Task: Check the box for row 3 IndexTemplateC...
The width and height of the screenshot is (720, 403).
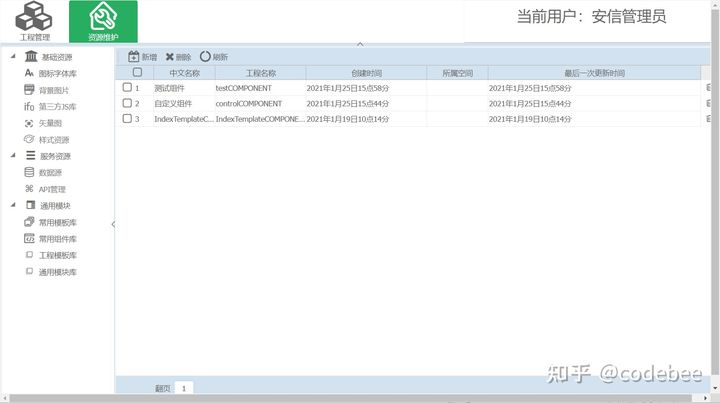Action: (x=127, y=118)
